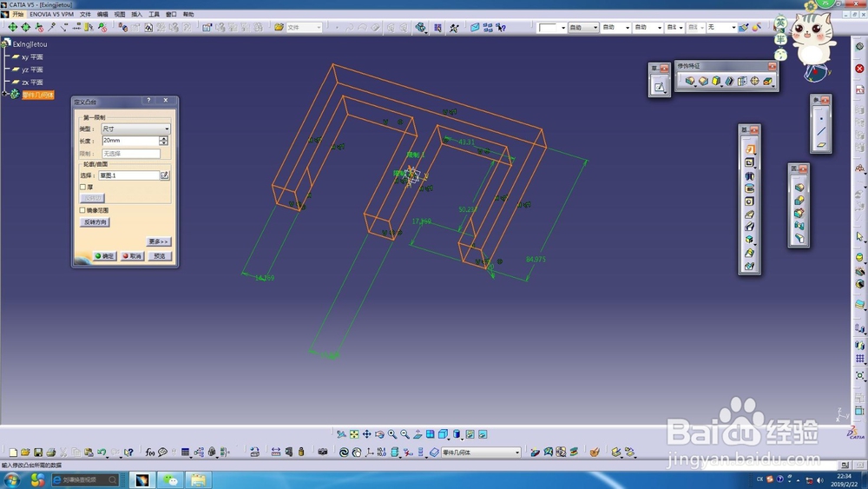This screenshot has width=868, height=489.
Task: Select the Exingjietou root node in tree
Action: pos(30,43)
